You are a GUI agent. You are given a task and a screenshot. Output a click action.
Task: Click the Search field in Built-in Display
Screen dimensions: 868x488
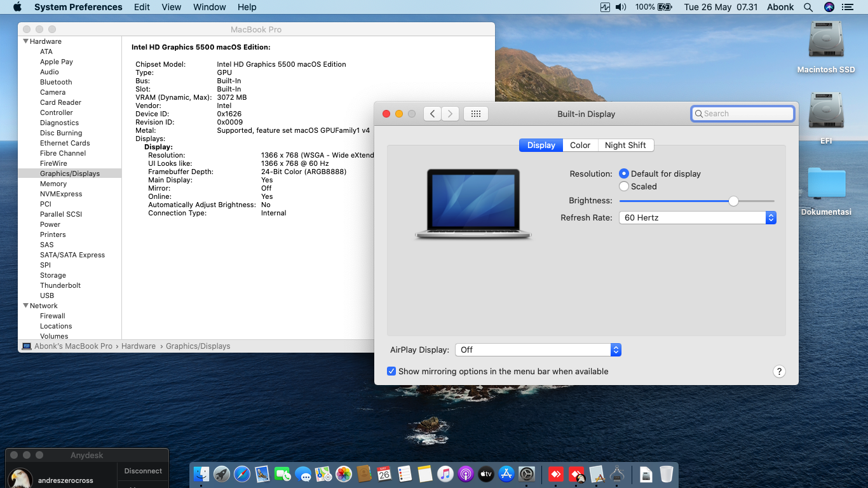[743, 114]
